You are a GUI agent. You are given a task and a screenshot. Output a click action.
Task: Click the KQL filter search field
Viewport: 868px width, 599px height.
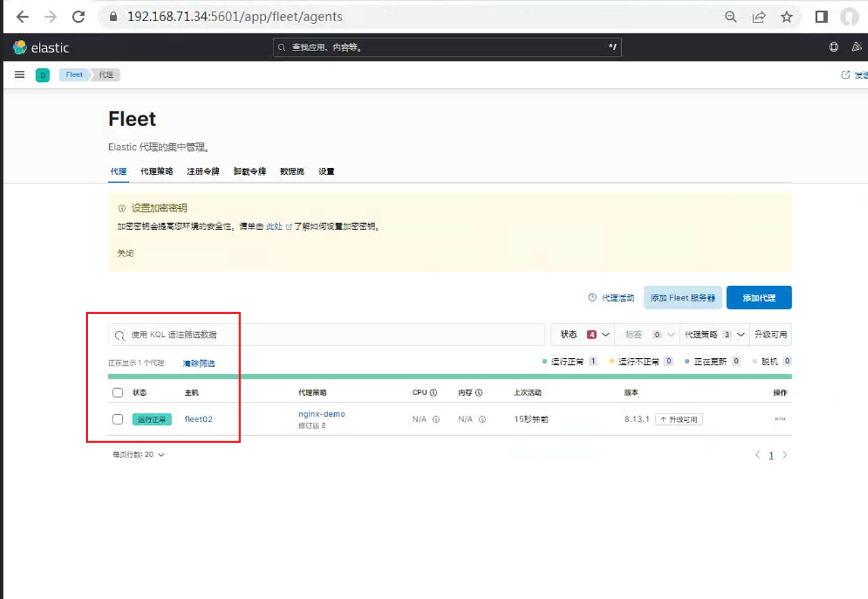[327, 335]
